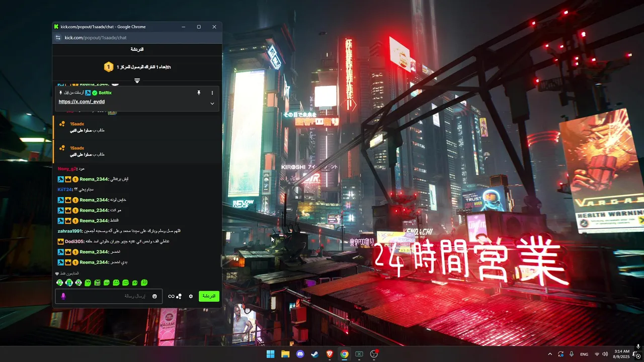Open the pinned message three-dot menu
This screenshot has height=362, width=644.
tap(212, 93)
